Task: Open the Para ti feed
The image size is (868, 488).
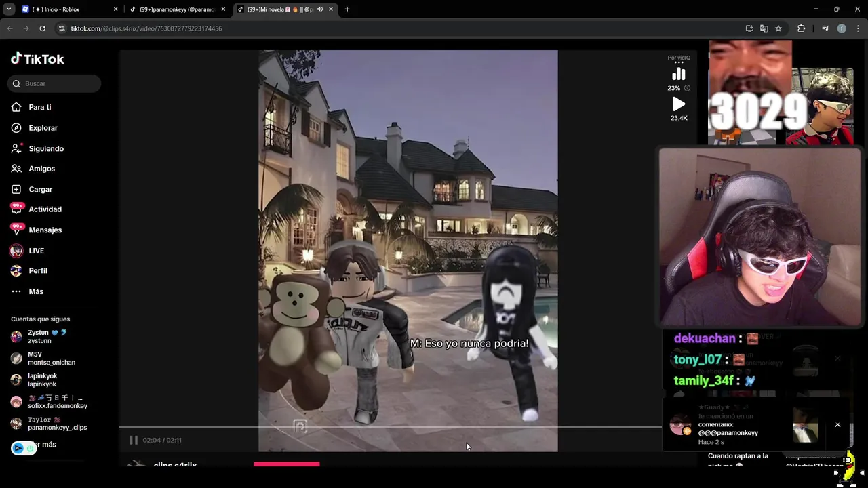Action: (40, 107)
